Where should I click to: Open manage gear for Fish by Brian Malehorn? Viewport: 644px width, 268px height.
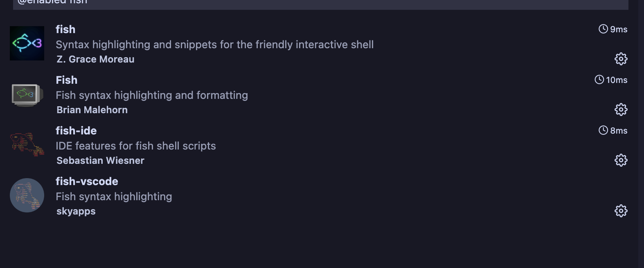[x=621, y=109]
